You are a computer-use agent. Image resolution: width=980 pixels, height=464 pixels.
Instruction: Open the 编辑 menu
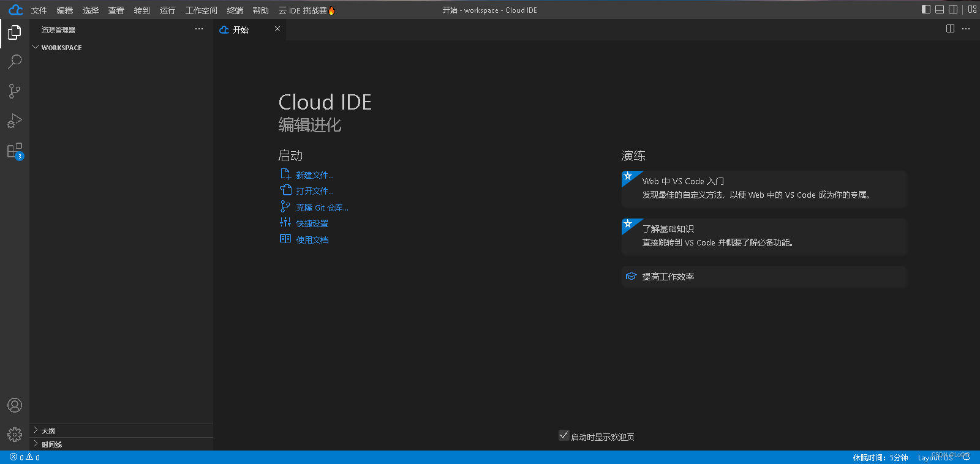(x=65, y=10)
